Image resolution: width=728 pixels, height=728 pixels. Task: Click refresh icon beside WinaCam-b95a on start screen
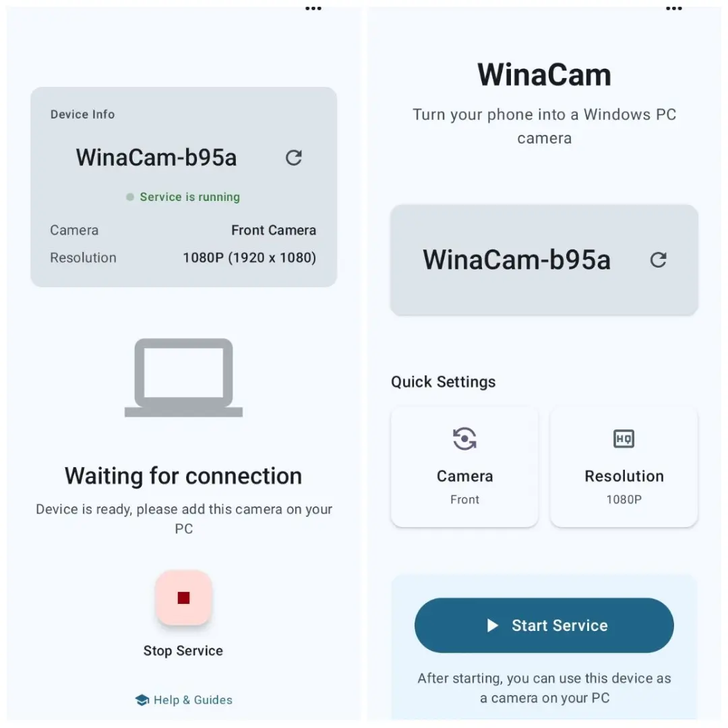point(658,260)
